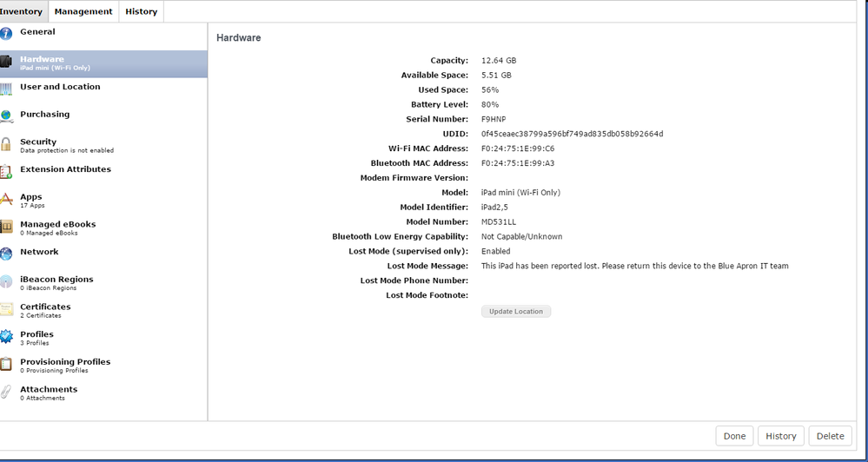Click the model identifier iPad2,5
Screen dimensions: 868x462
coord(495,208)
